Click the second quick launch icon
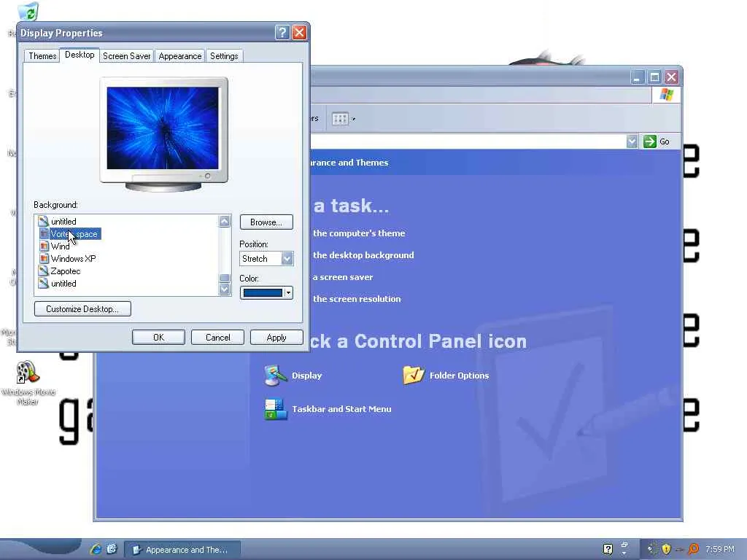747x560 pixels. [x=112, y=549]
